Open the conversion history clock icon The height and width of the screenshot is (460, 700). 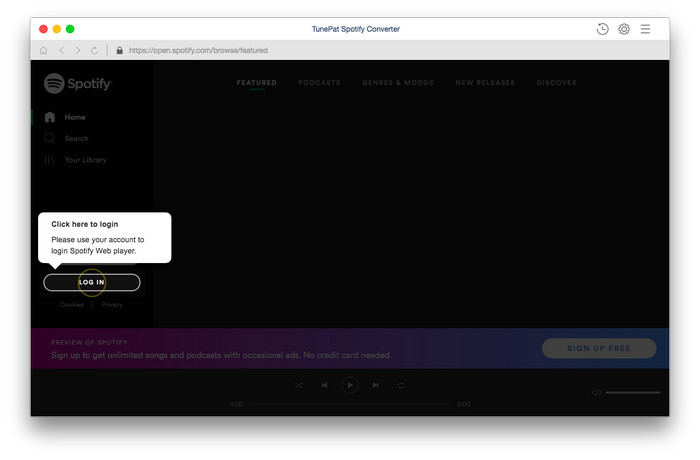pos(602,29)
